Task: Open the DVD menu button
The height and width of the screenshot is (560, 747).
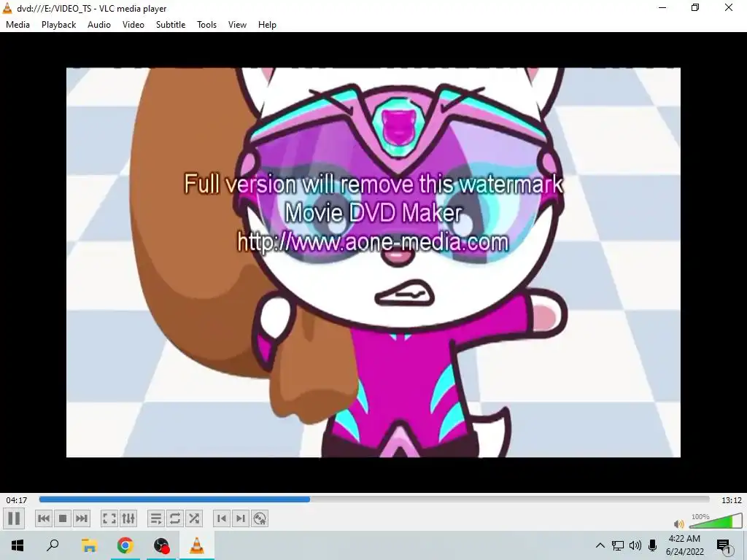Action: click(260, 518)
